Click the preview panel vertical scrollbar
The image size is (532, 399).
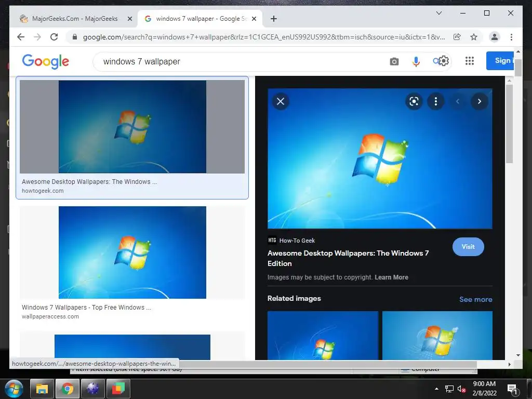509,124
